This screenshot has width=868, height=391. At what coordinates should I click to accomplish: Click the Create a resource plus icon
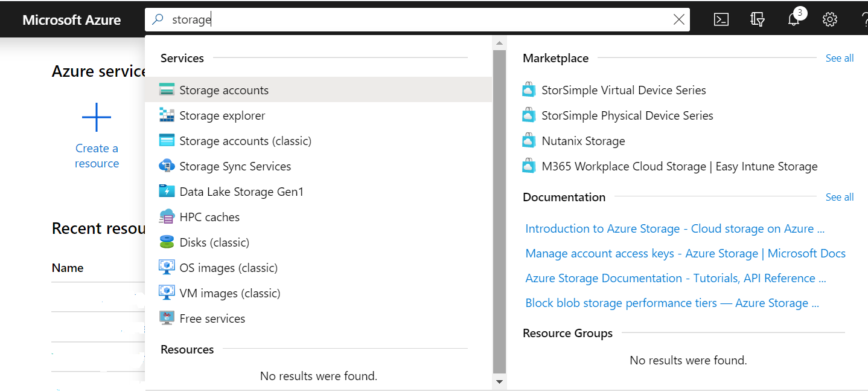point(97,117)
